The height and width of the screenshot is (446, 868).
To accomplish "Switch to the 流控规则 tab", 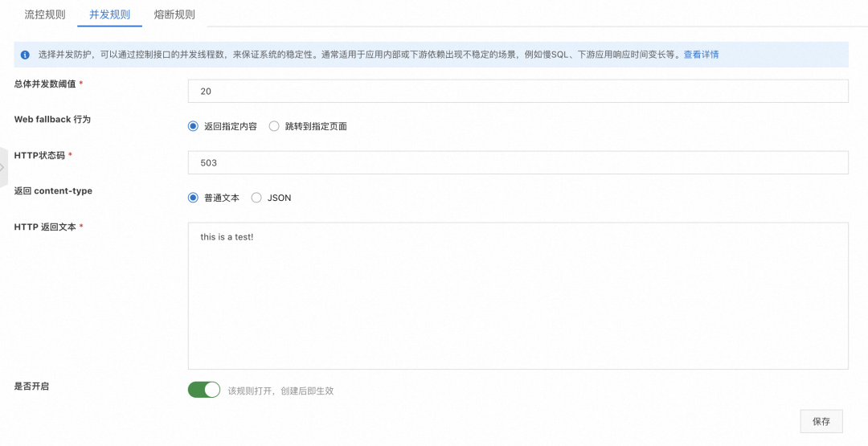I will tap(45, 14).
